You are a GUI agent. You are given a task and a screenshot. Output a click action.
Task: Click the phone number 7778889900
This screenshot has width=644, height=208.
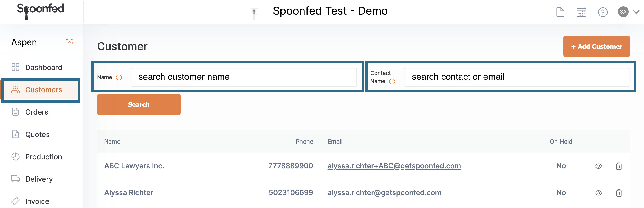pos(291,166)
